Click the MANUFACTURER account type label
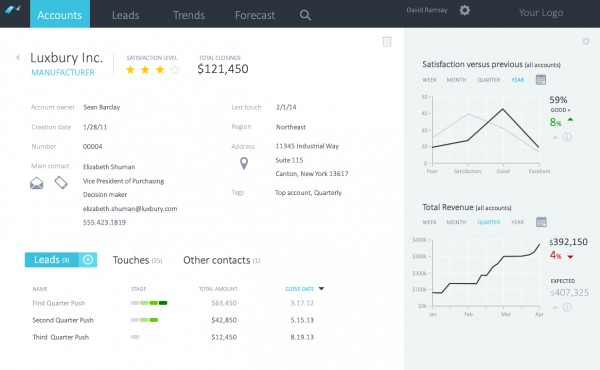This screenshot has height=370, width=600. coord(63,72)
